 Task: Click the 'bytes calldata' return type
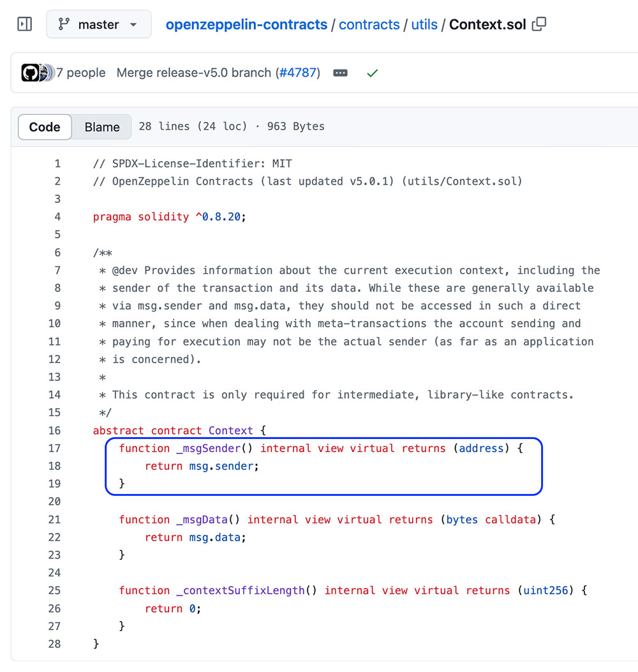point(491,519)
